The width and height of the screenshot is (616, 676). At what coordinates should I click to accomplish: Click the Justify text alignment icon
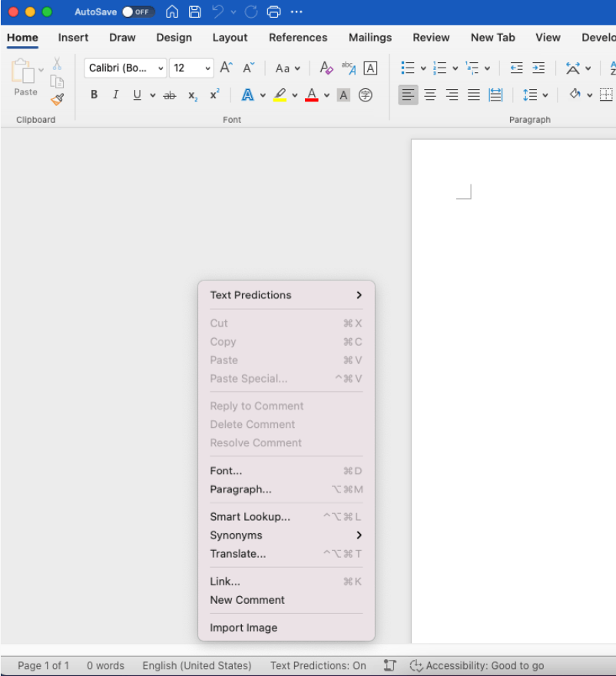pyautogui.click(x=474, y=95)
